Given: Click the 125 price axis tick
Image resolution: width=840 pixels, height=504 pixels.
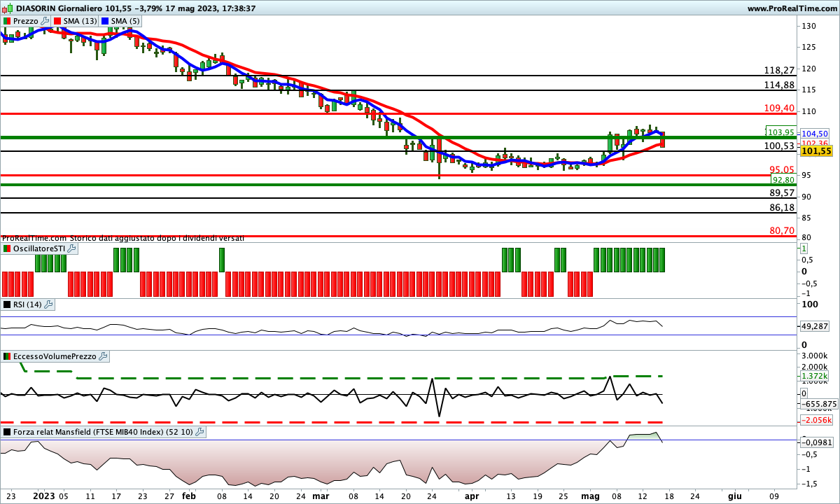Looking at the screenshot, I should 809,48.
